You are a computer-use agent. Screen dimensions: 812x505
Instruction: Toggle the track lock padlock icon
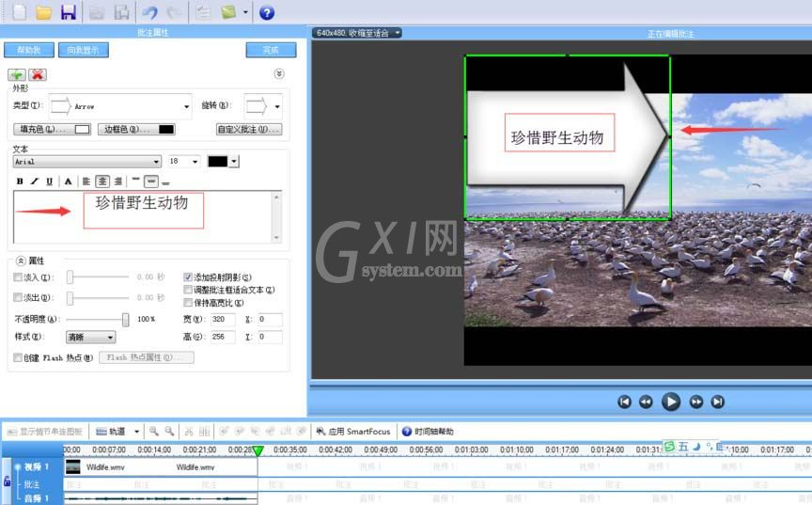click(7, 481)
